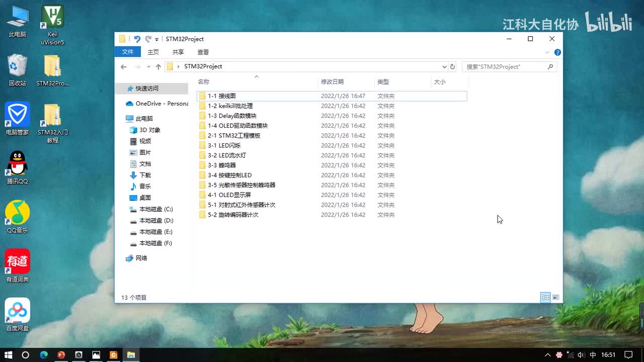Select the 腾讯QQ desktop shortcut
The image size is (644, 362).
(18, 168)
